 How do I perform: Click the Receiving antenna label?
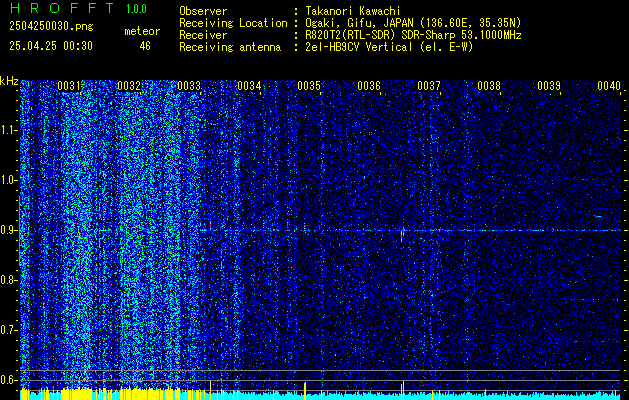pyautogui.click(x=230, y=47)
